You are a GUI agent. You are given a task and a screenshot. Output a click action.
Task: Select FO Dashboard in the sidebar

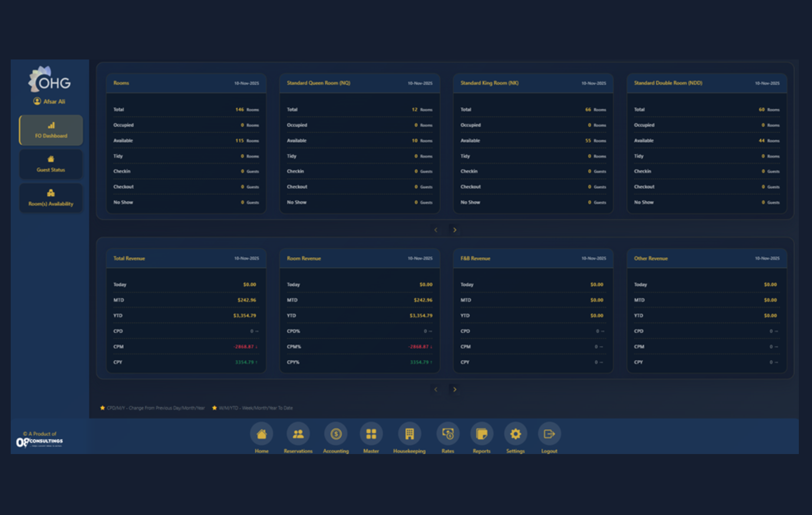click(51, 130)
